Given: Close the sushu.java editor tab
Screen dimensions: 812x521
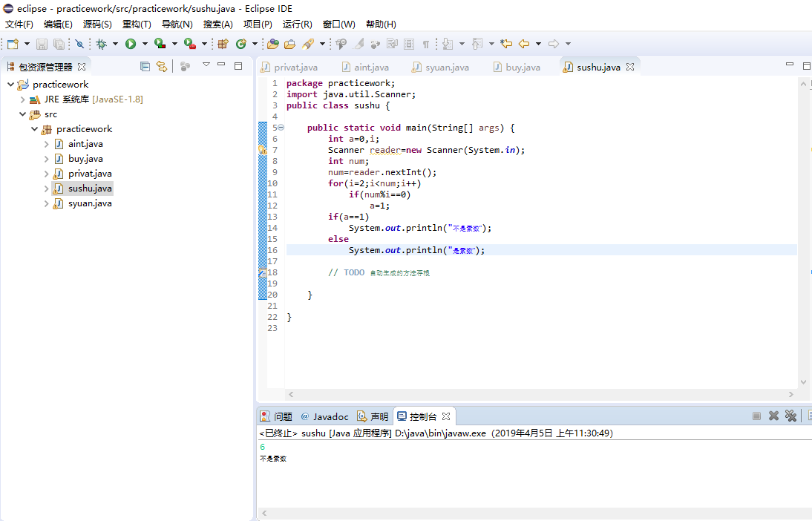Looking at the screenshot, I should (630, 67).
